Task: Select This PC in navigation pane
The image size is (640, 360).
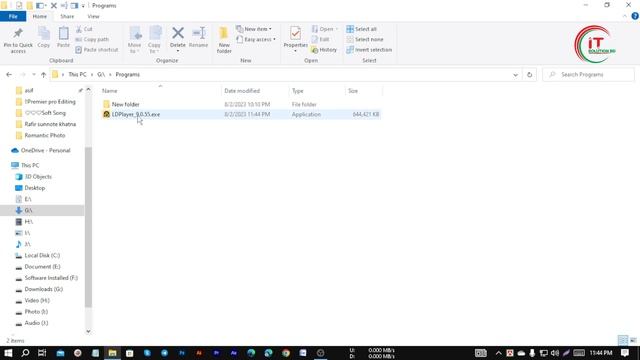Action: pyautogui.click(x=30, y=165)
